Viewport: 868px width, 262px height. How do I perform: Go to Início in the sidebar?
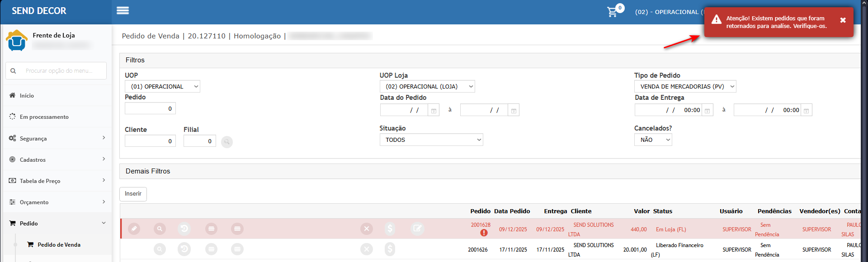point(27,96)
